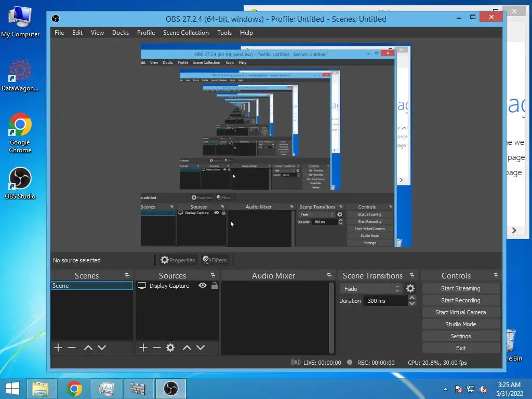
Task: Open the File menu
Action: point(59,33)
